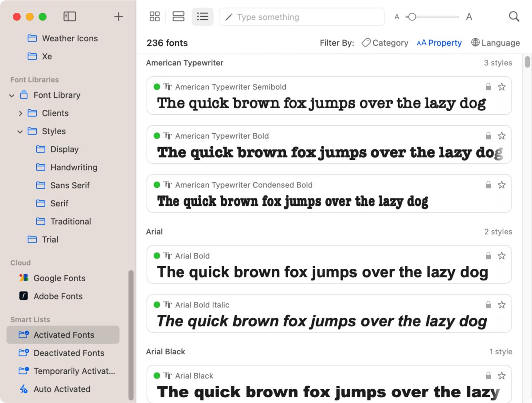The height and width of the screenshot is (403, 532).
Task: Open the search magnifier
Action: coord(514,17)
